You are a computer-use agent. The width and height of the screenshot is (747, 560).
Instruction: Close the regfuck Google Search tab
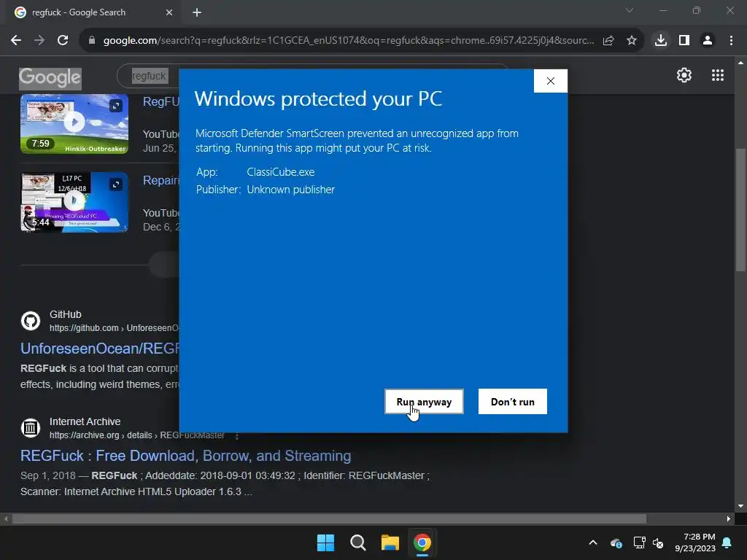(x=169, y=12)
